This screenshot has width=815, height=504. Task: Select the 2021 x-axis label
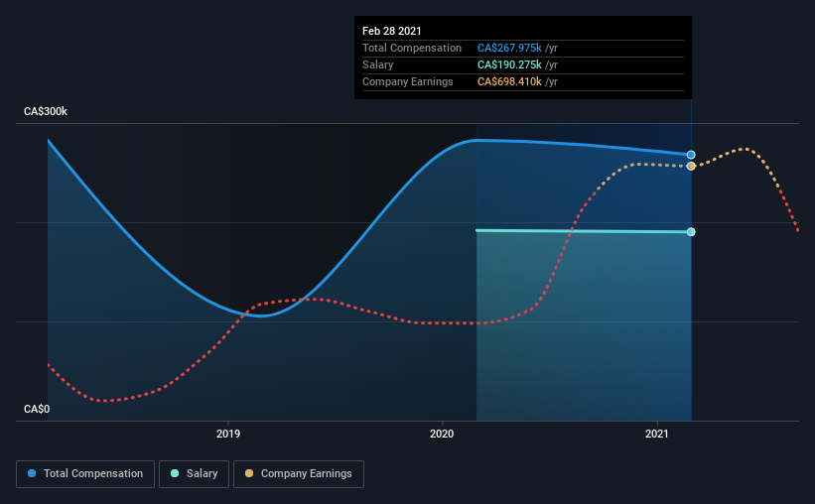point(657,434)
